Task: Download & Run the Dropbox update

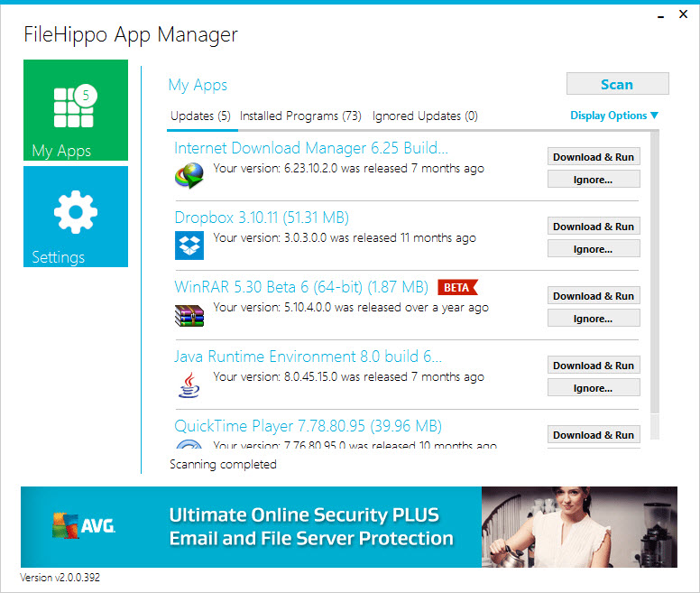Action: click(x=594, y=227)
